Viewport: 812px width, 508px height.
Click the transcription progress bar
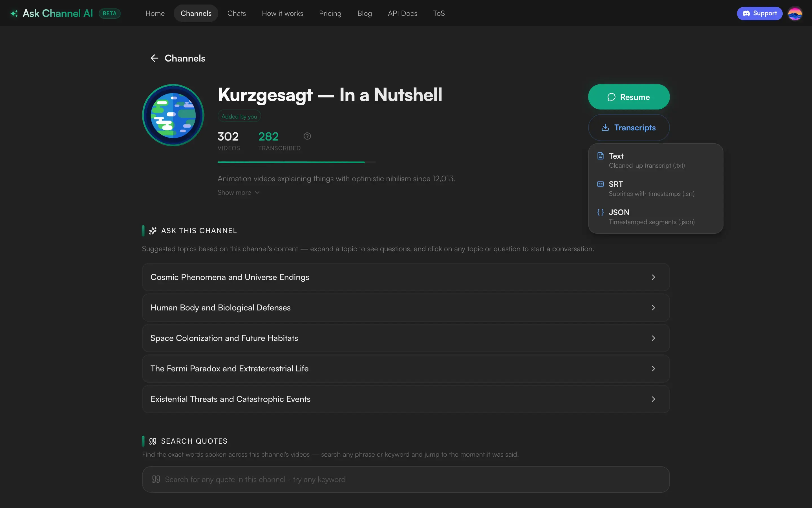(297, 162)
